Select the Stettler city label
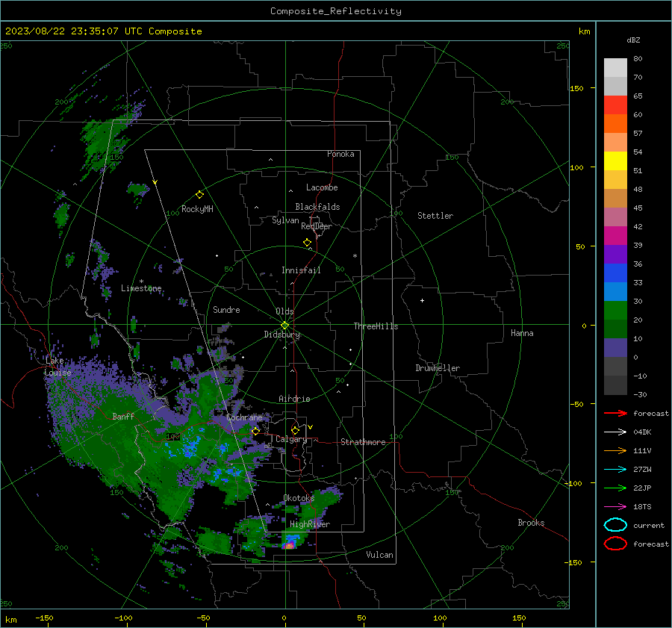The height and width of the screenshot is (628, 672). (435, 216)
